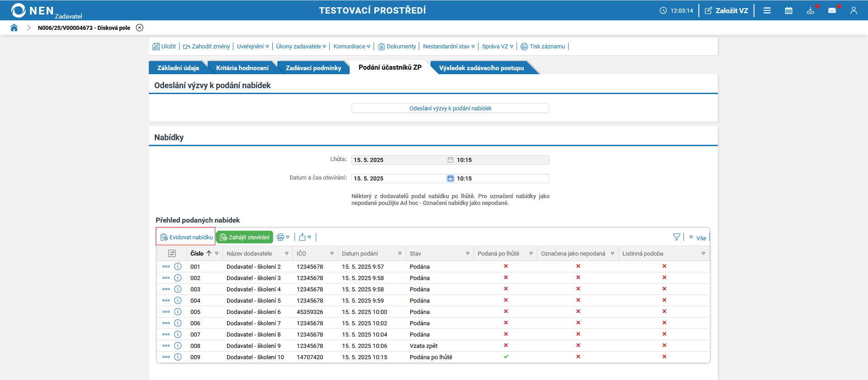The width and height of the screenshot is (868, 380).
Task: Open downloads icon in header
Action: tap(810, 10)
